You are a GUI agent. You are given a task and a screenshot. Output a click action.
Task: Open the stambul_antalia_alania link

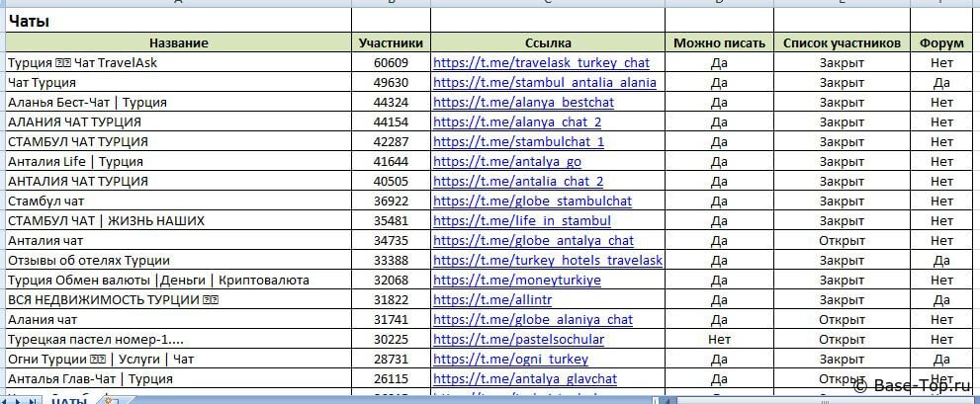[x=544, y=83]
